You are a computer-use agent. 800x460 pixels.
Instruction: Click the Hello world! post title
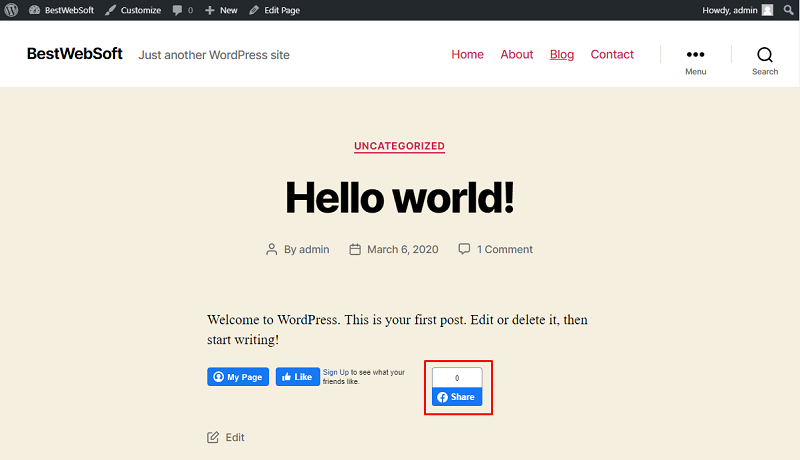click(x=399, y=198)
